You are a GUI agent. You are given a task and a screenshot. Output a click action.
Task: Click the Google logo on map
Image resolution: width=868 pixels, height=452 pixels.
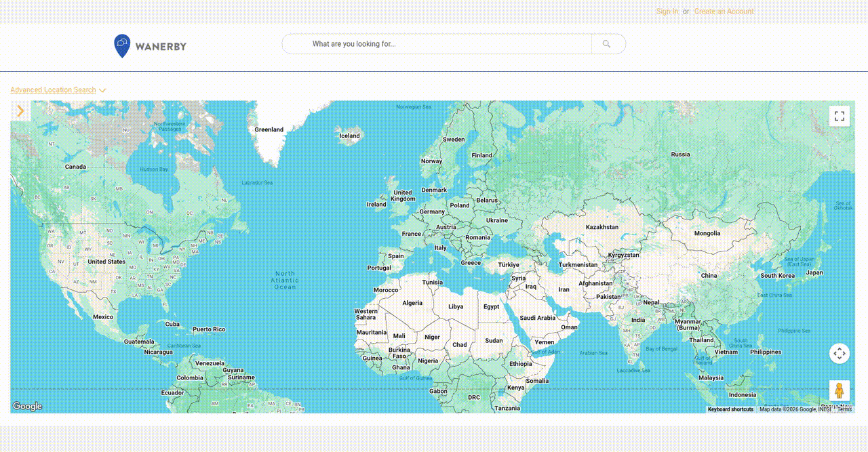tap(28, 407)
